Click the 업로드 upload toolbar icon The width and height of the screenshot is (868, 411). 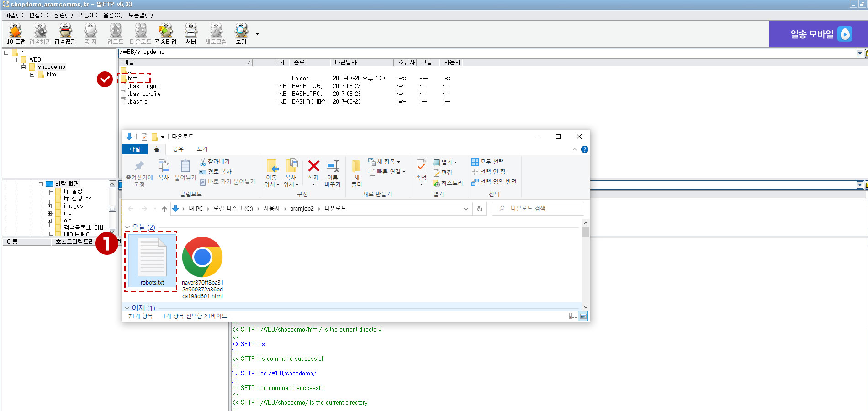(x=116, y=34)
